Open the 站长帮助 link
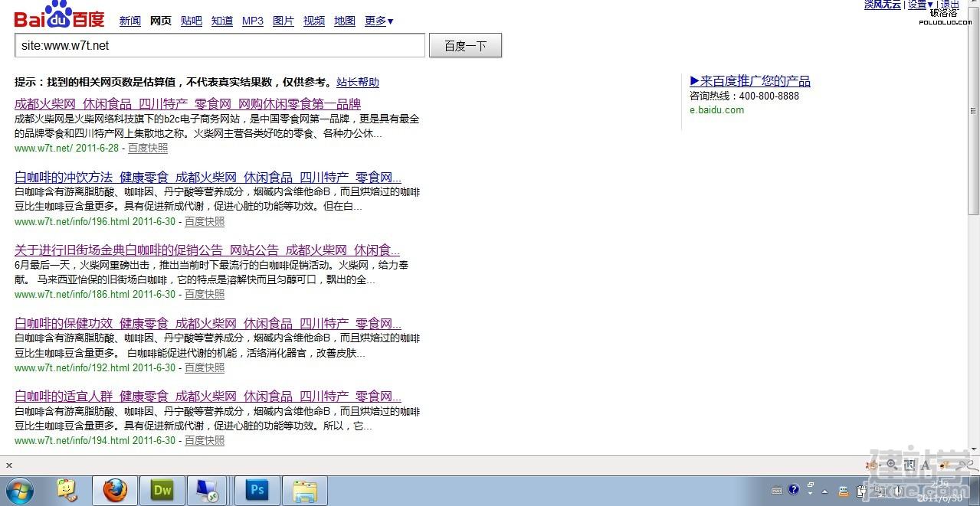Viewport: 980px width, 506px height. (x=358, y=83)
